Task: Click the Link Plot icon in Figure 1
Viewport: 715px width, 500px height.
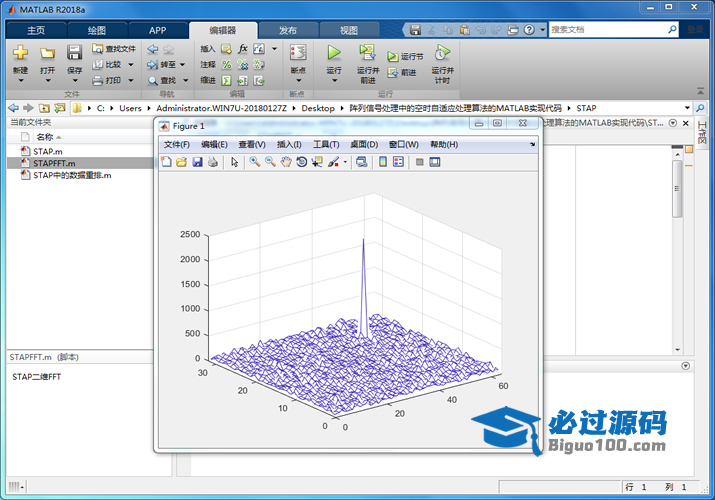Action: [x=362, y=162]
